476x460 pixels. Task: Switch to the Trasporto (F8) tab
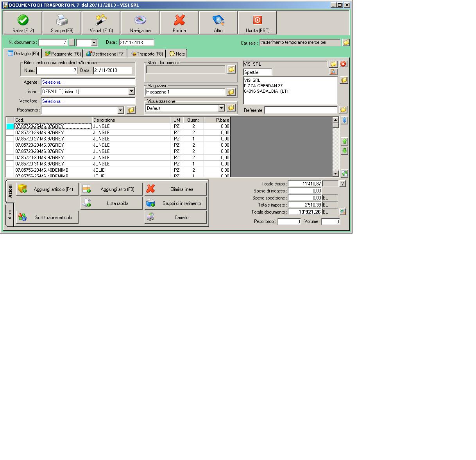pos(147,54)
